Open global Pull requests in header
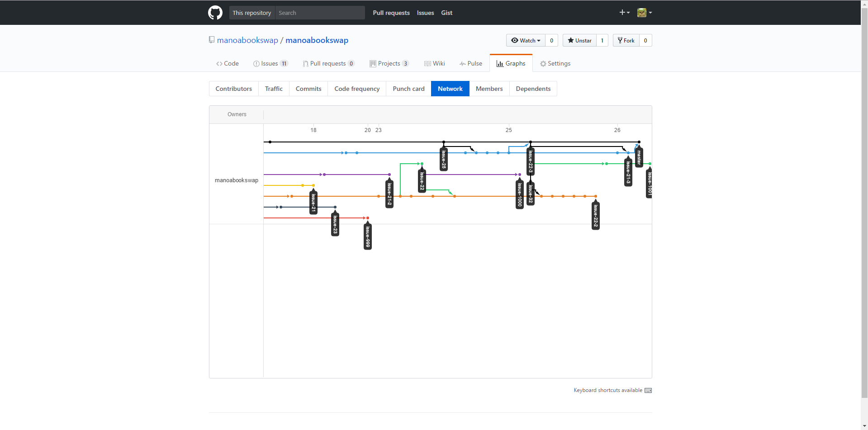This screenshot has width=868, height=430. click(391, 13)
